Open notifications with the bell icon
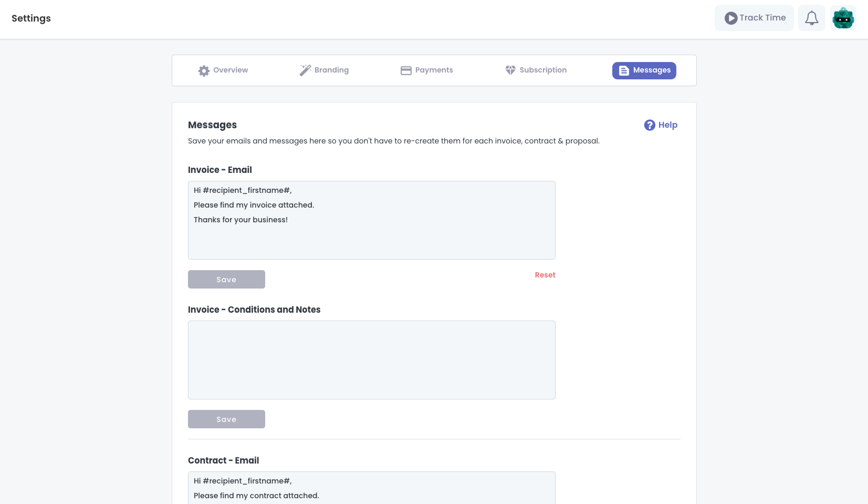Screen dimensions: 868x504 coord(811,18)
